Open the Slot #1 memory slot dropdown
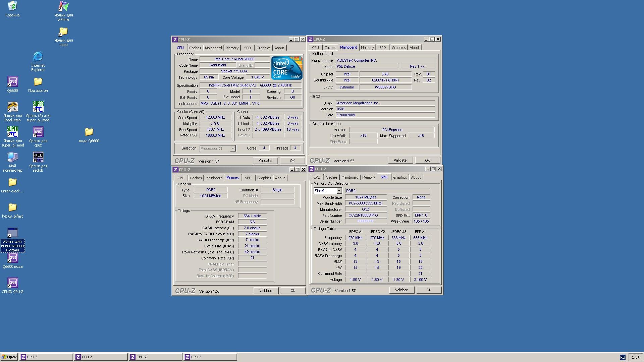 tap(339, 191)
